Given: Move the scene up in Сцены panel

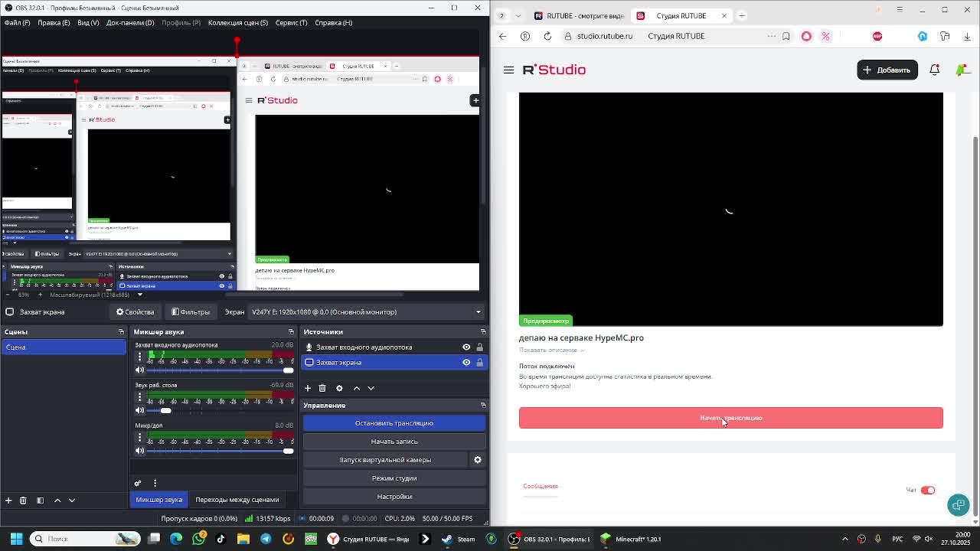Looking at the screenshot, I should click(x=57, y=500).
